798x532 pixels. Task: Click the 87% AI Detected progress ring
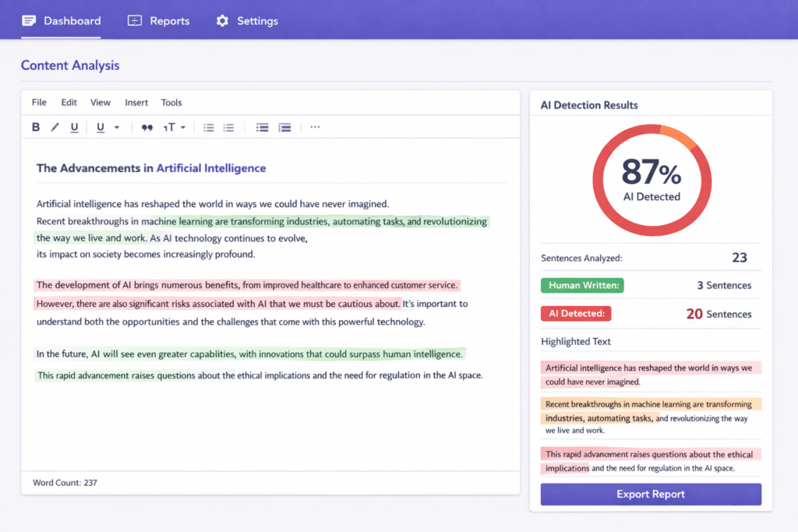651,180
